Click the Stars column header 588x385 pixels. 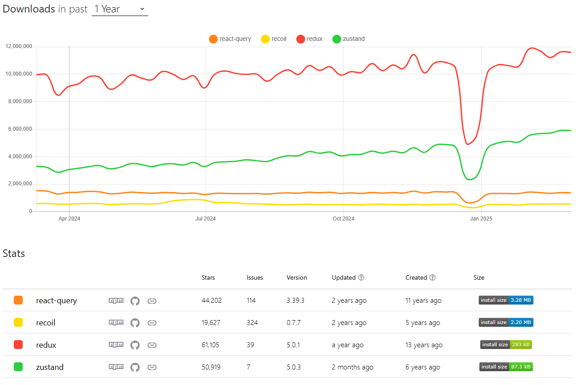208,277
